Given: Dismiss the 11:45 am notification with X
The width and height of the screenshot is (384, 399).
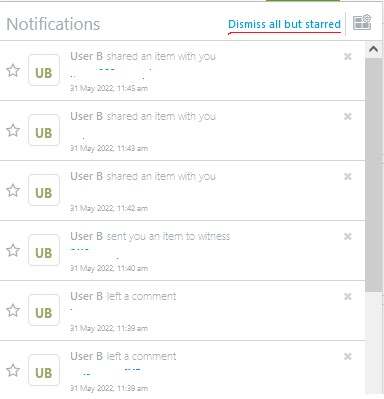Looking at the screenshot, I should (348, 57).
